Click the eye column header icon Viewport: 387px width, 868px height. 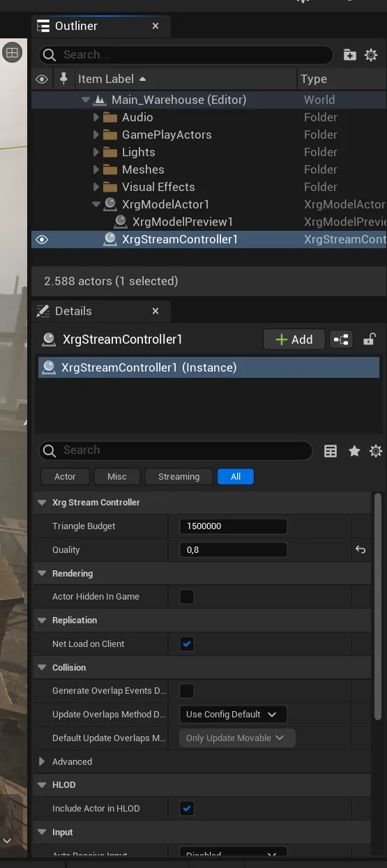click(42, 79)
